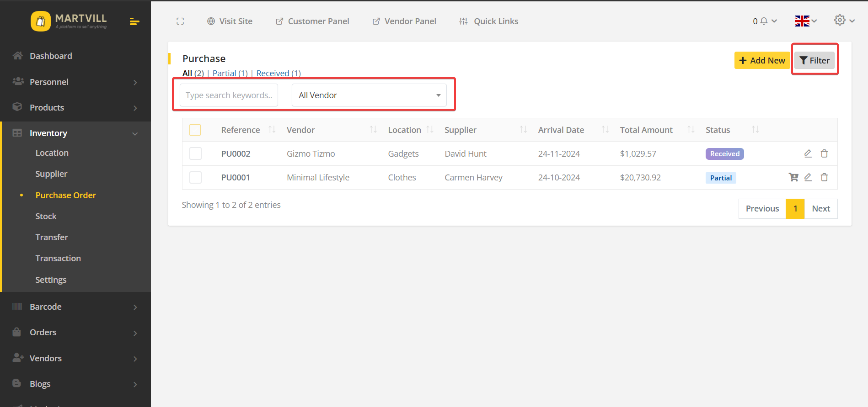
Task: Open the notifications bell icon
Action: coord(764,21)
